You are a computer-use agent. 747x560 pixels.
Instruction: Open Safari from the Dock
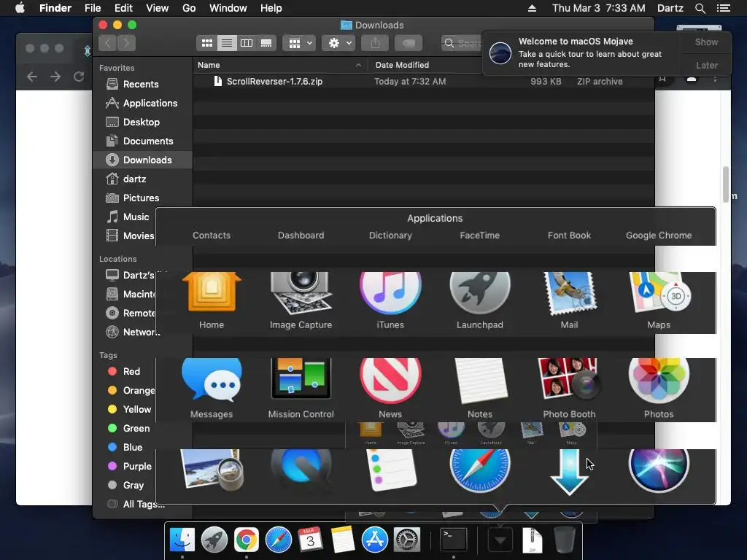point(278,540)
